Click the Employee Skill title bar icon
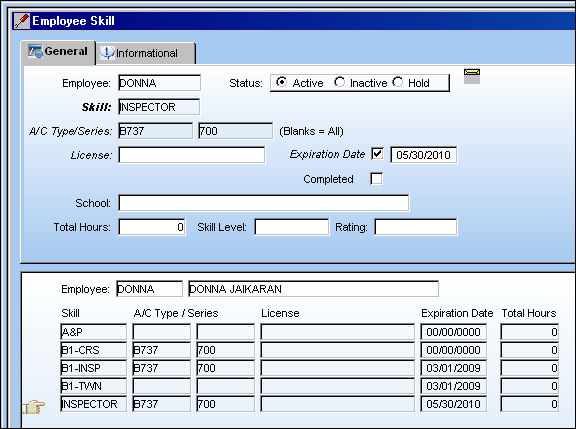The image size is (576, 429). coord(22,21)
